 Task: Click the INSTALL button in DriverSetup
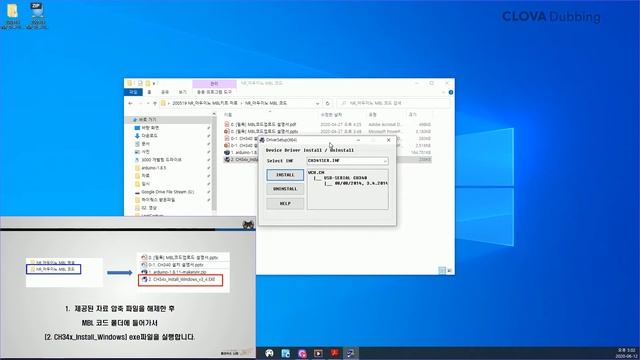(x=285, y=175)
